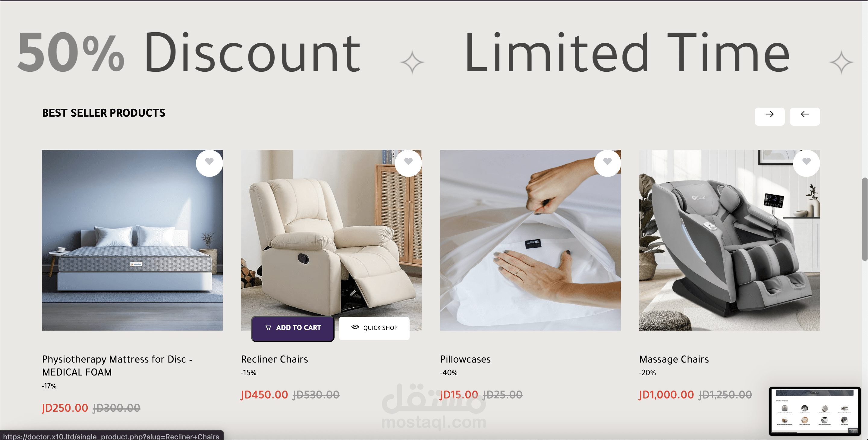Click the grey massage chair photo
868x440 pixels.
click(729, 240)
